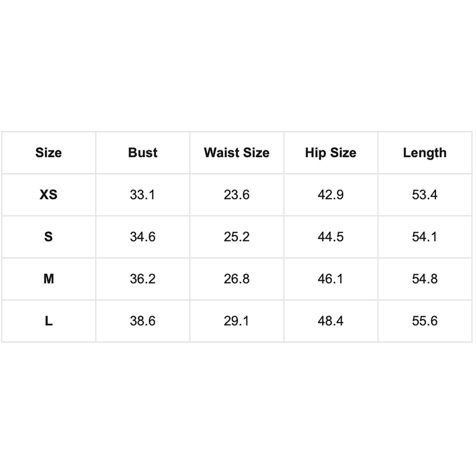Click the M waist value 26.8
This screenshot has height=476, width=476.
[x=237, y=278]
